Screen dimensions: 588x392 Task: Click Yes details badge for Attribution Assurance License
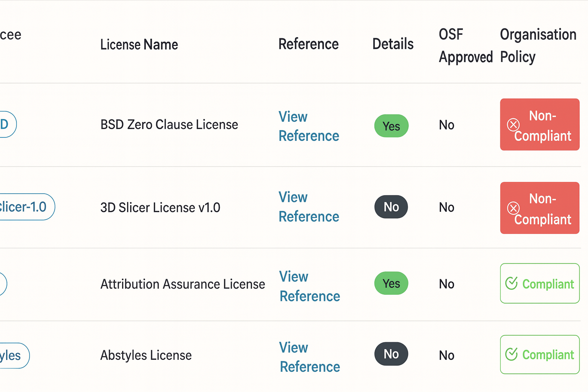(391, 284)
